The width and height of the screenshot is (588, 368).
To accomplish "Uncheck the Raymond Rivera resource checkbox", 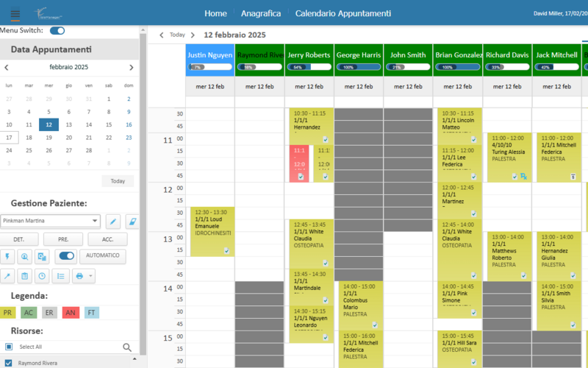I will pyautogui.click(x=9, y=363).
